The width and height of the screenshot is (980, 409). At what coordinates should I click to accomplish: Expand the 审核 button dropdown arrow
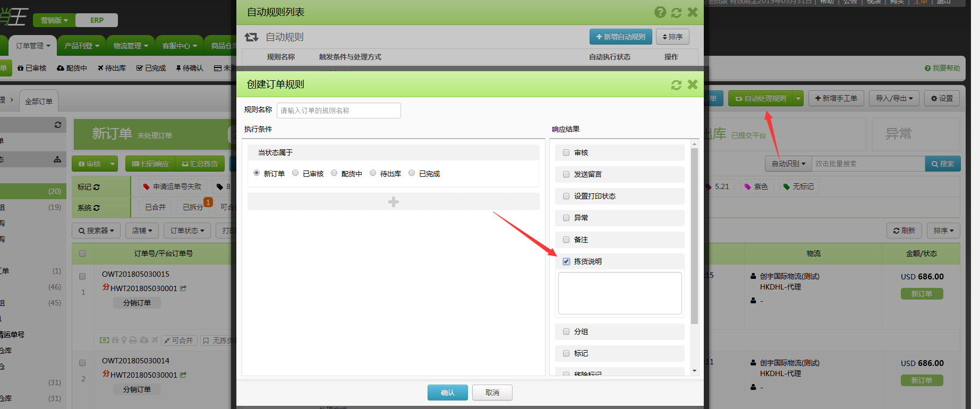113,164
